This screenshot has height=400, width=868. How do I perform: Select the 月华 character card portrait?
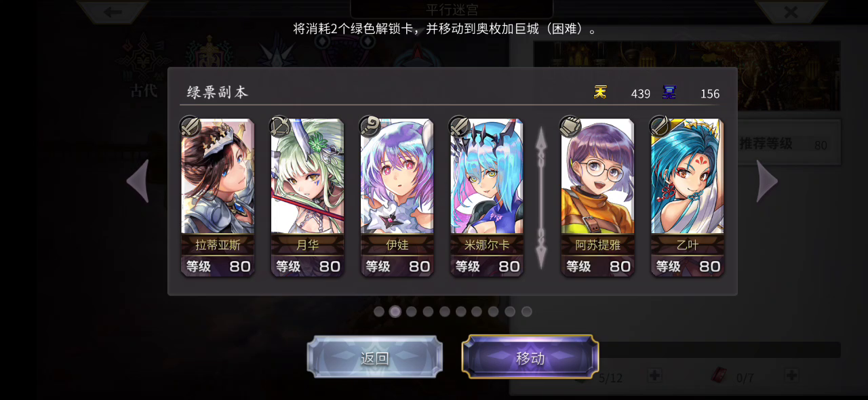307,176
